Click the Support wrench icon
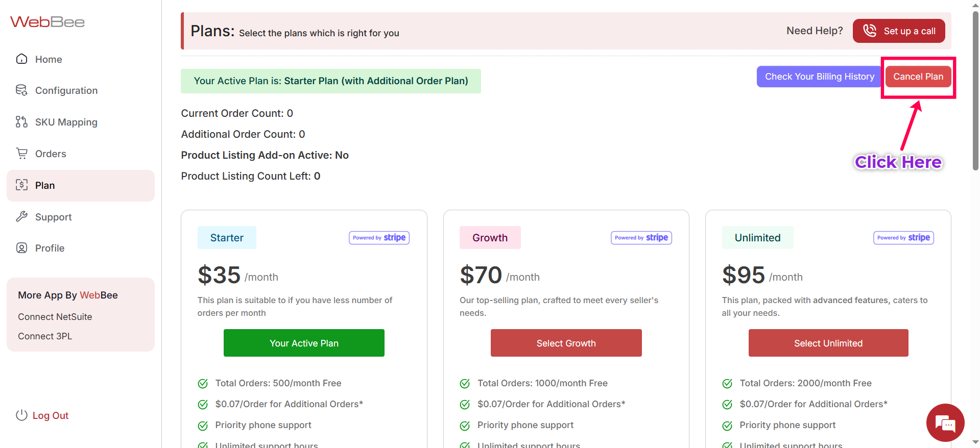The width and height of the screenshot is (980, 448). [x=21, y=217]
